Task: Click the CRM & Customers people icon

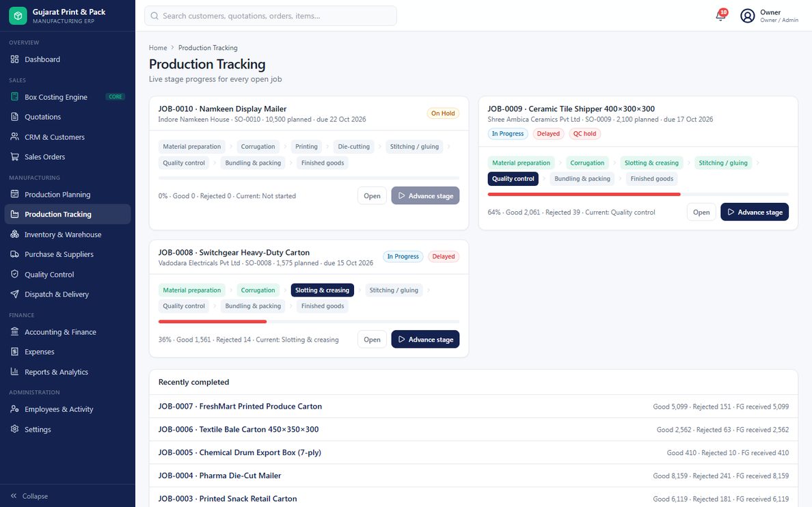Action: pos(14,137)
